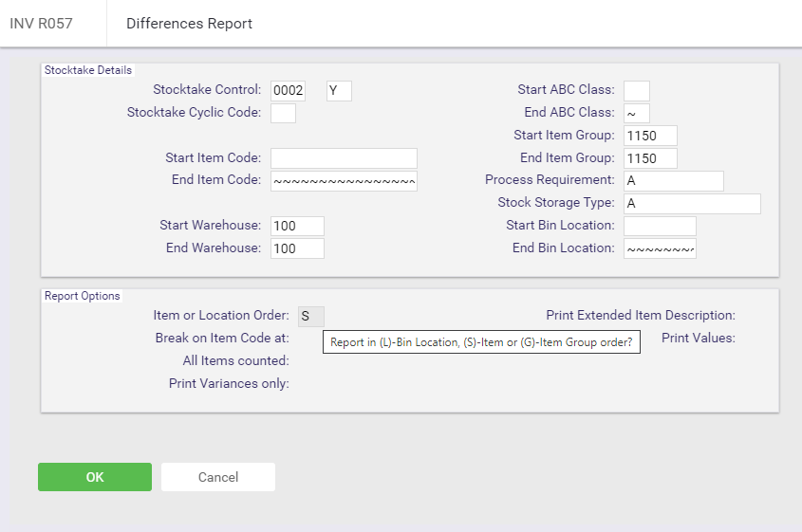The image size is (802, 532).
Task: Click the End Item Group field 1150
Action: [650, 158]
